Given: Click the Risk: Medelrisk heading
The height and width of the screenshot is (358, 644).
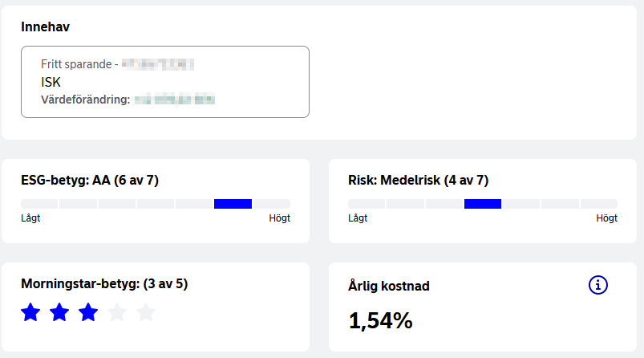Looking at the screenshot, I should [418, 180].
